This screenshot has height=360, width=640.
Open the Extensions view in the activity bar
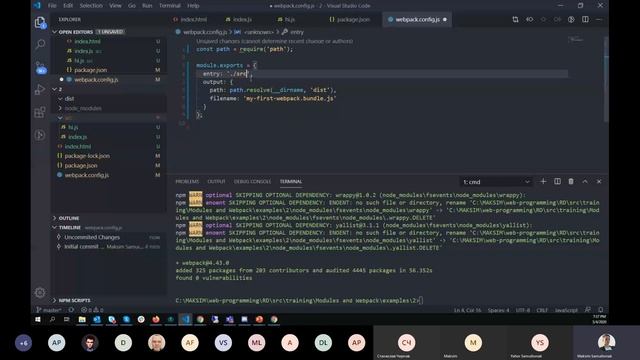tap(40, 112)
